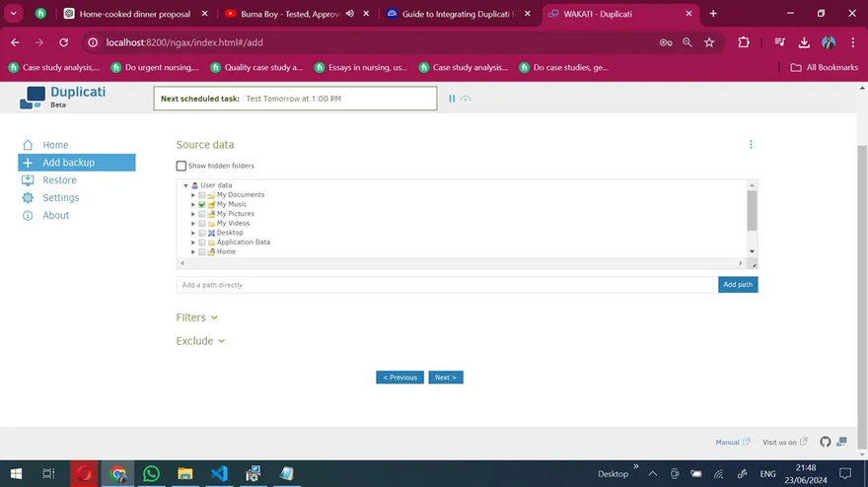This screenshot has height=487, width=868.
Task: Enable Show hidden folders checkbox
Action: point(181,166)
